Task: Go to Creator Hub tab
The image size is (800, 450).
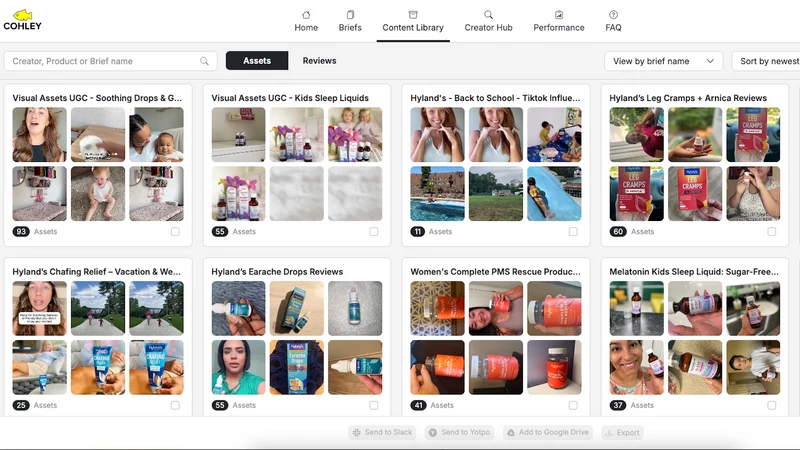Action: tap(488, 21)
